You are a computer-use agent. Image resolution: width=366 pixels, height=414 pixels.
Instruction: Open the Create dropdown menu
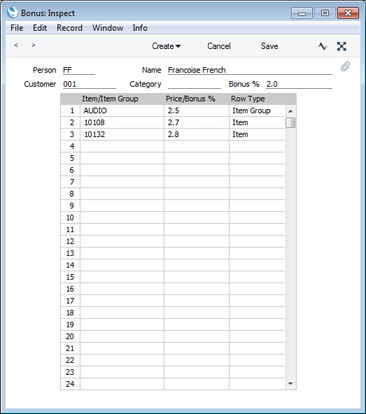pos(166,46)
